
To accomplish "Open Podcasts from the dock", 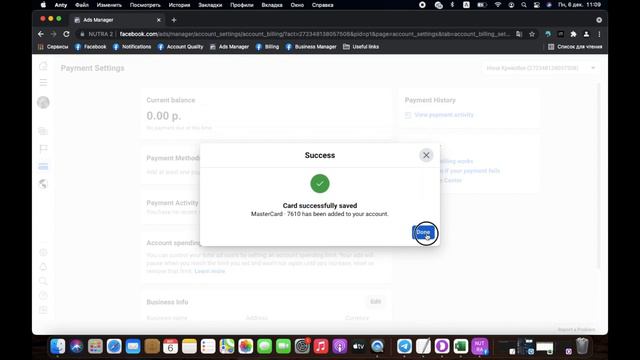I will click(339, 347).
